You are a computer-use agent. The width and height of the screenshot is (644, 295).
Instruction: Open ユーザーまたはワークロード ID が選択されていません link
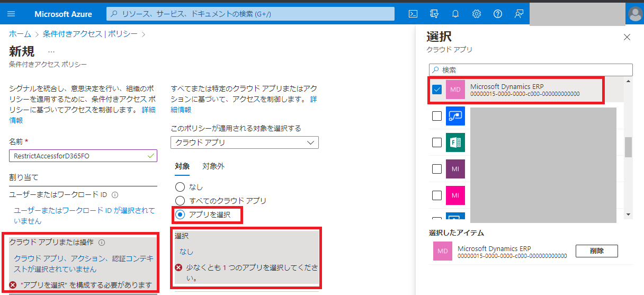tap(84, 215)
